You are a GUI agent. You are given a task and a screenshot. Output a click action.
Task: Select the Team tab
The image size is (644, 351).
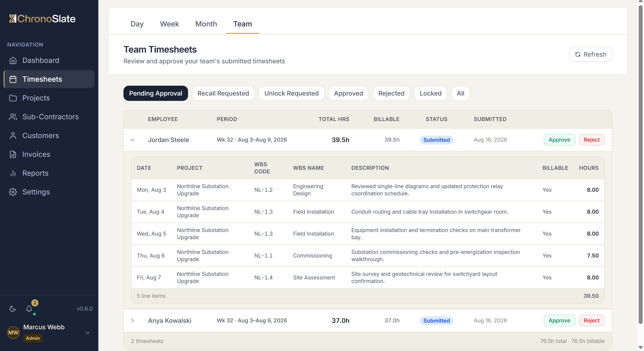pyautogui.click(x=242, y=24)
